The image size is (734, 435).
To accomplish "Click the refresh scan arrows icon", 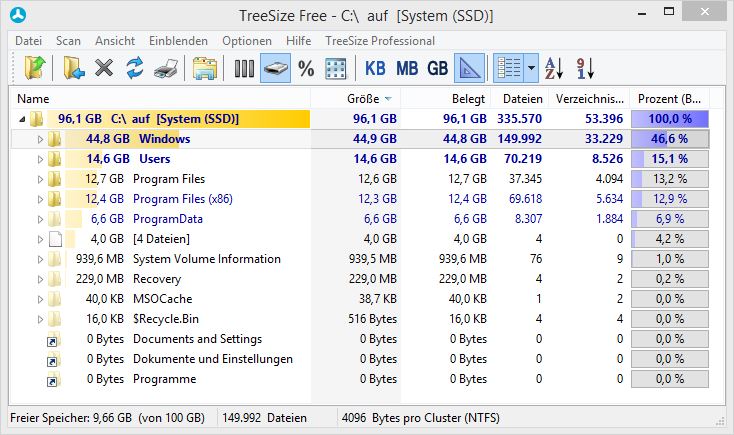I will click(x=135, y=68).
